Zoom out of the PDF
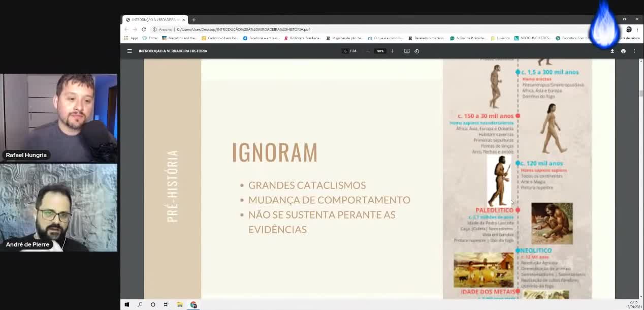The height and width of the screenshot is (310, 644). pyautogui.click(x=368, y=51)
